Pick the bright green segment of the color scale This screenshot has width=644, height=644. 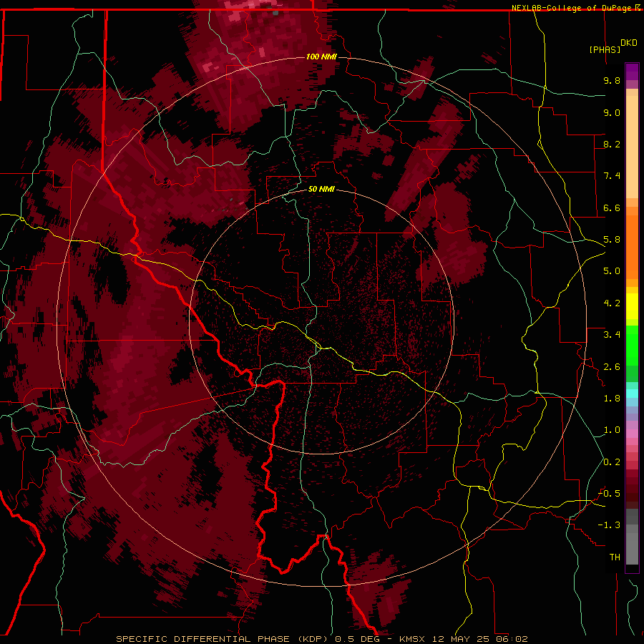pyautogui.click(x=632, y=346)
